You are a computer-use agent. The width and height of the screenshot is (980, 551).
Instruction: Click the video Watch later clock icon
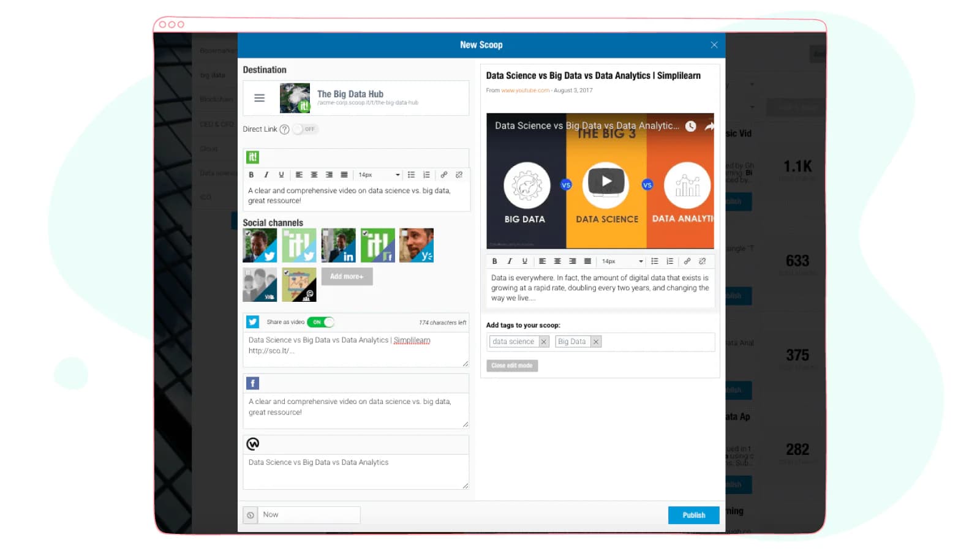[690, 126]
